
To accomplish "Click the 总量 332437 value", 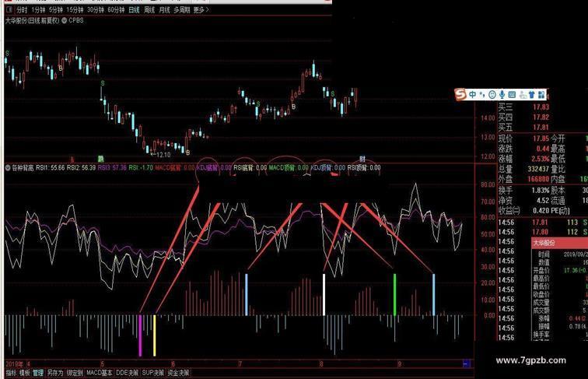I will tap(538, 169).
